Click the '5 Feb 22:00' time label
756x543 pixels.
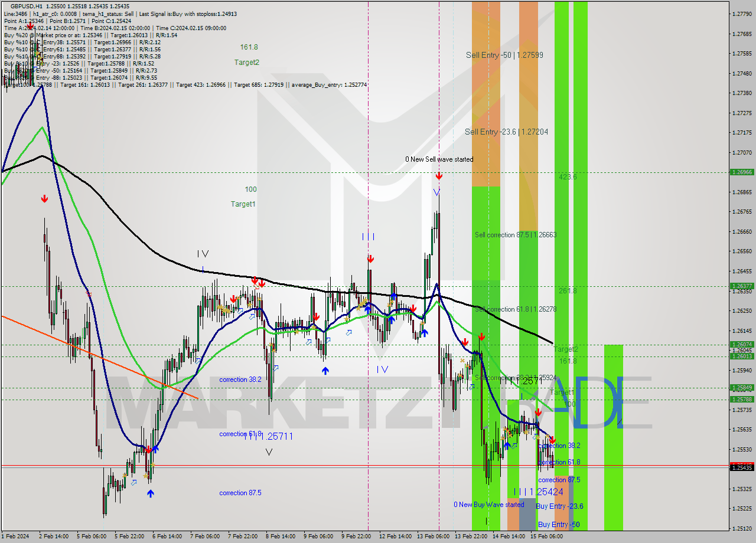(129, 537)
